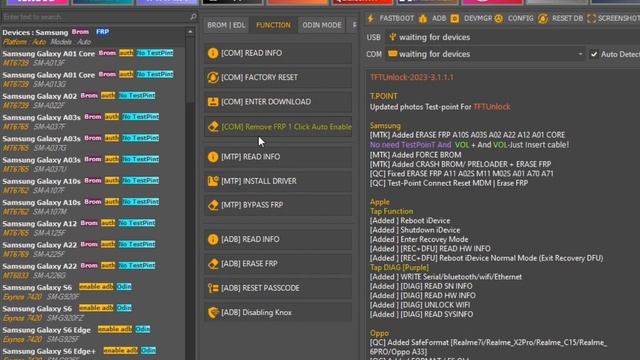Open the ODIN MODE tab
The image size is (640, 360).
322,25
